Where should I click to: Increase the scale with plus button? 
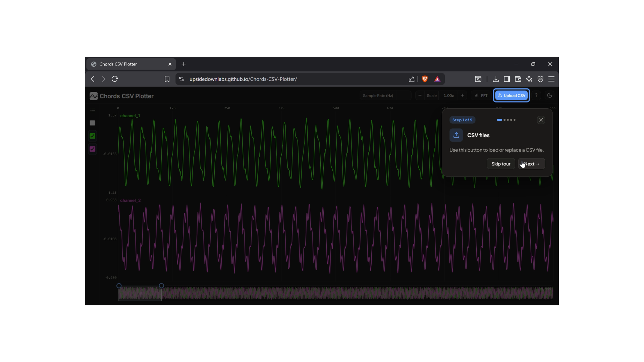coord(462,96)
